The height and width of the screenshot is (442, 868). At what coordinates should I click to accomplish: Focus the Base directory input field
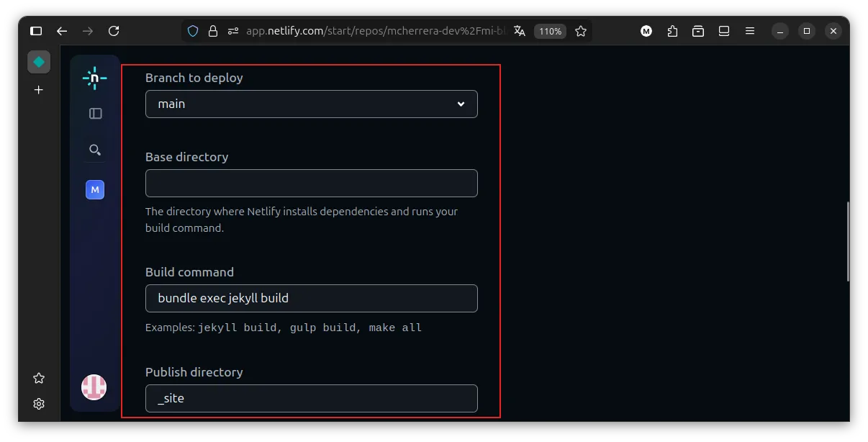tap(311, 183)
